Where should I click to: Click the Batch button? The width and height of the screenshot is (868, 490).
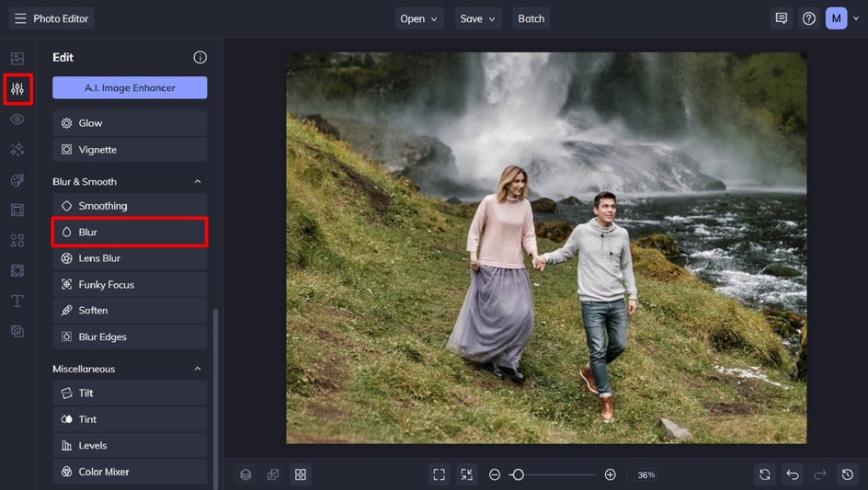[531, 18]
